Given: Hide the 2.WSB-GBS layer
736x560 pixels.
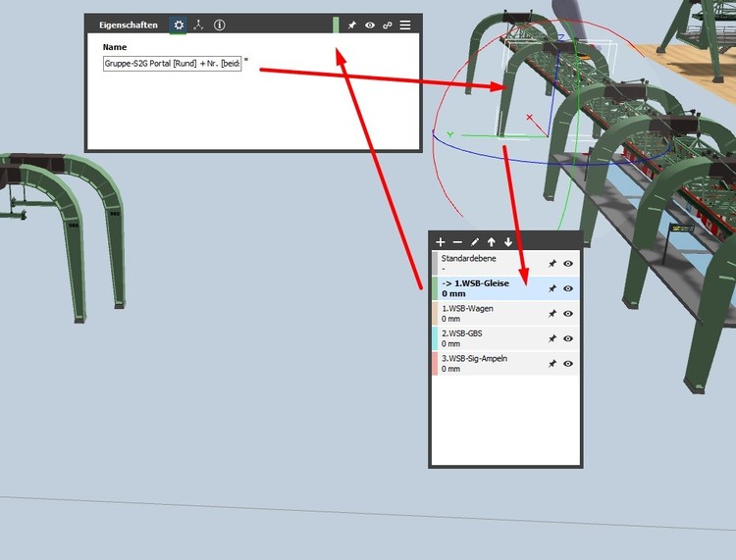Looking at the screenshot, I should [x=568, y=338].
